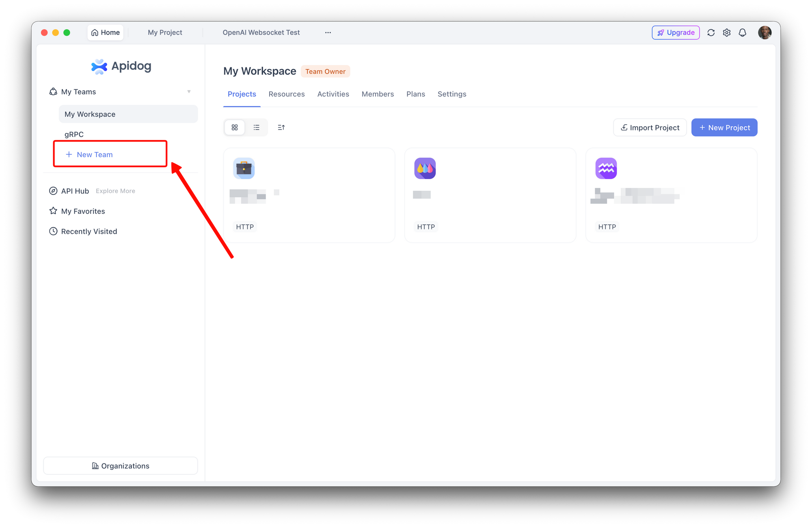Image resolution: width=812 pixels, height=528 pixels.
Task: Open the more tabs ellipsis menu
Action: point(328,32)
